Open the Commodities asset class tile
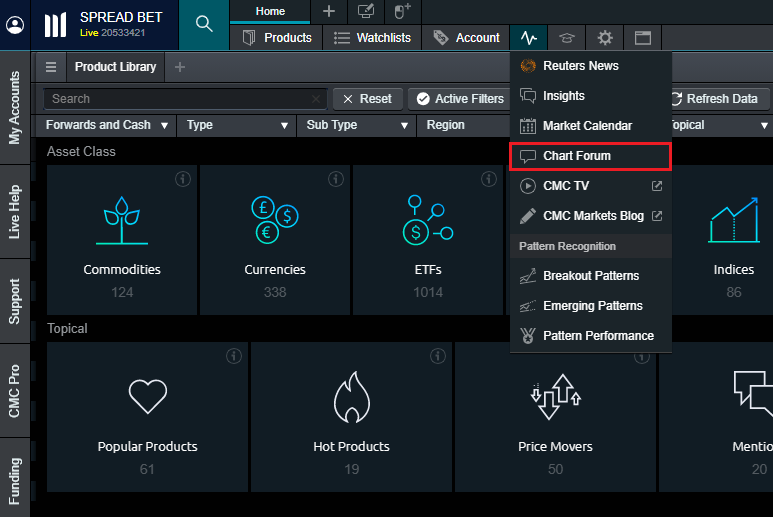Viewport: 773px width, 517px height. coord(122,240)
